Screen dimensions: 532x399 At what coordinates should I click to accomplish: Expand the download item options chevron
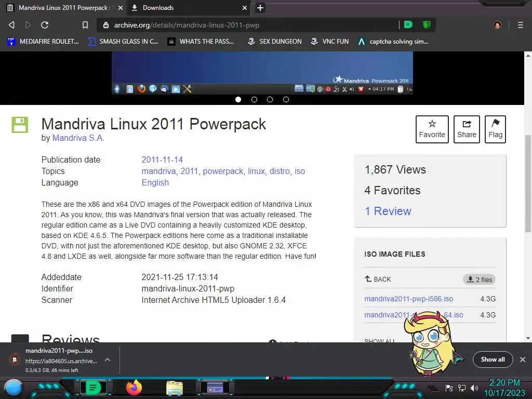pyautogui.click(x=107, y=360)
